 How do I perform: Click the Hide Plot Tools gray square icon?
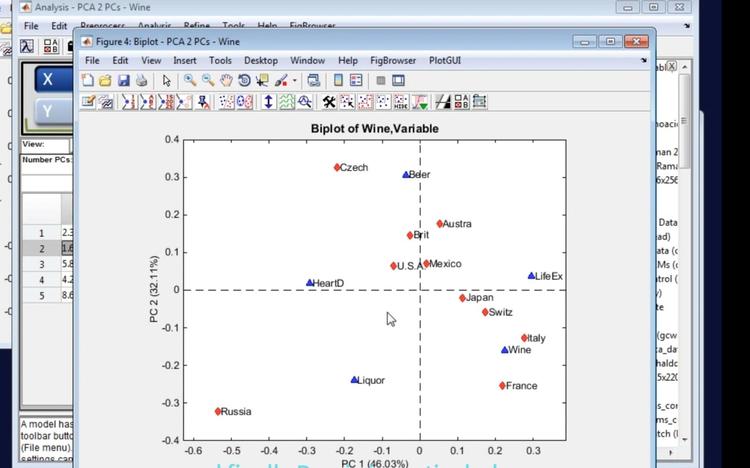coord(381,80)
